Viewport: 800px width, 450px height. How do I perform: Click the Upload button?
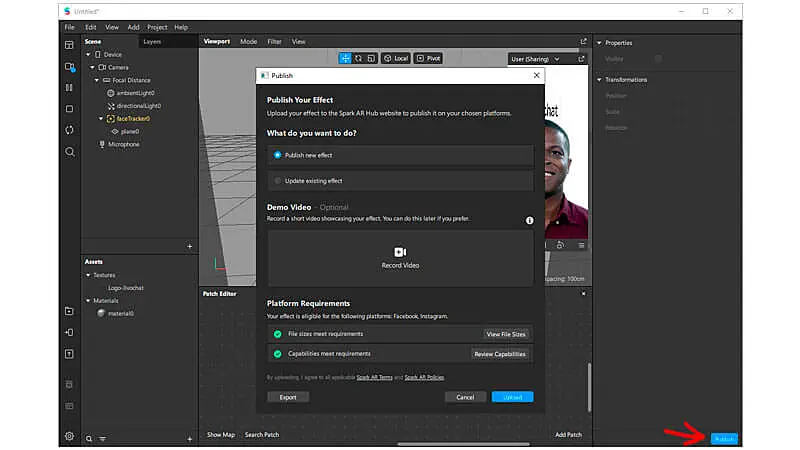[512, 397]
